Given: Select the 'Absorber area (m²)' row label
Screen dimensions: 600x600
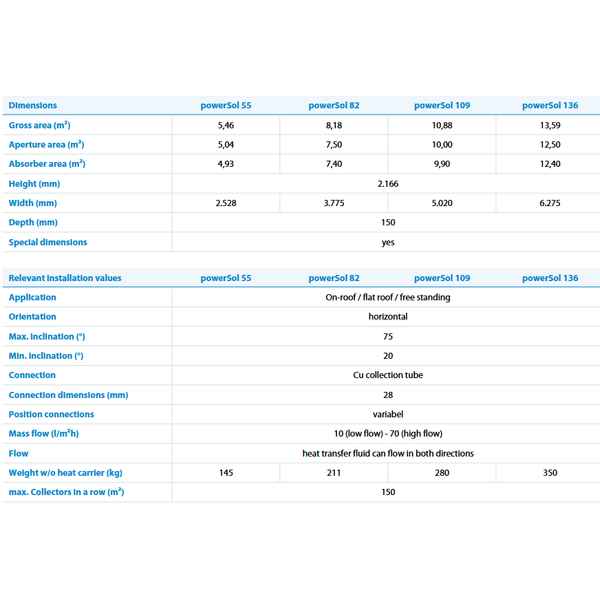Looking at the screenshot, I should 47,164.
